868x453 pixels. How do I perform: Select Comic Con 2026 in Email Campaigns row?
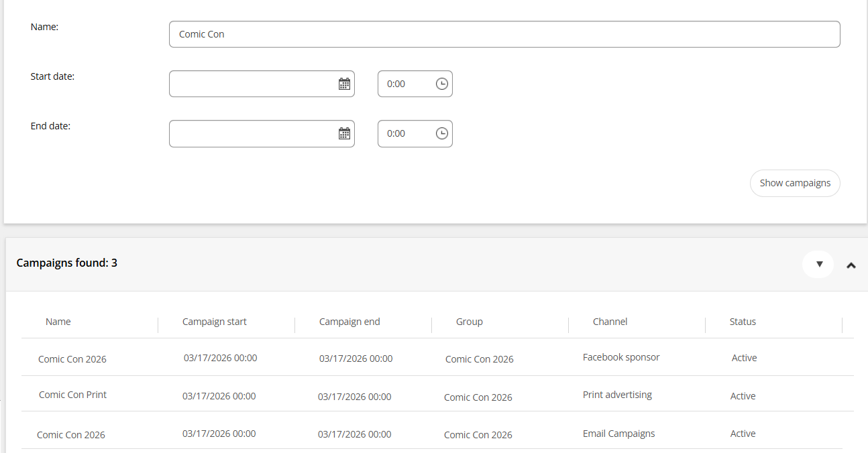[x=71, y=435]
